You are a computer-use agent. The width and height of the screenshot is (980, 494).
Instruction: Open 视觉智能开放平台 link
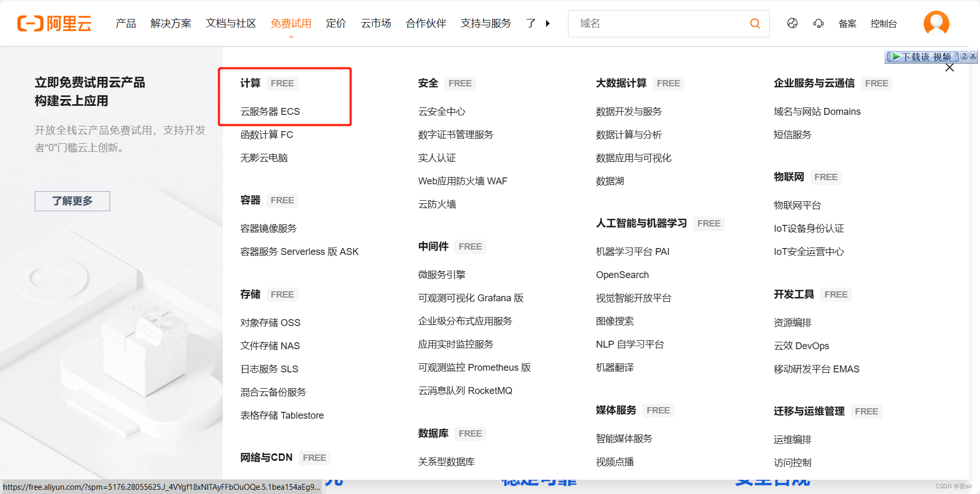(633, 298)
